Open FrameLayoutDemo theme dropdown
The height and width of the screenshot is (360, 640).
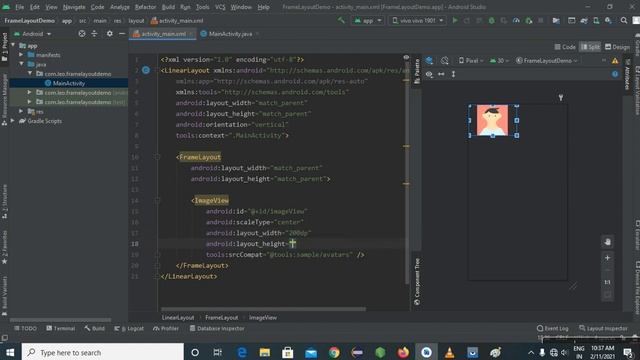pyautogui.click(x=547, y=61)
